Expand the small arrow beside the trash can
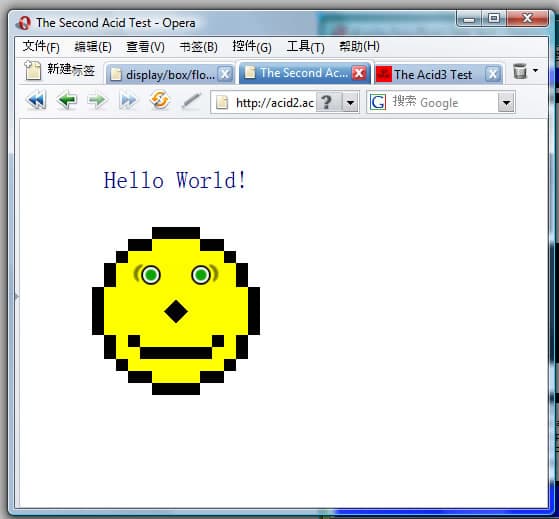The width and height of the screenshot is (559, 519). [535, 71]
